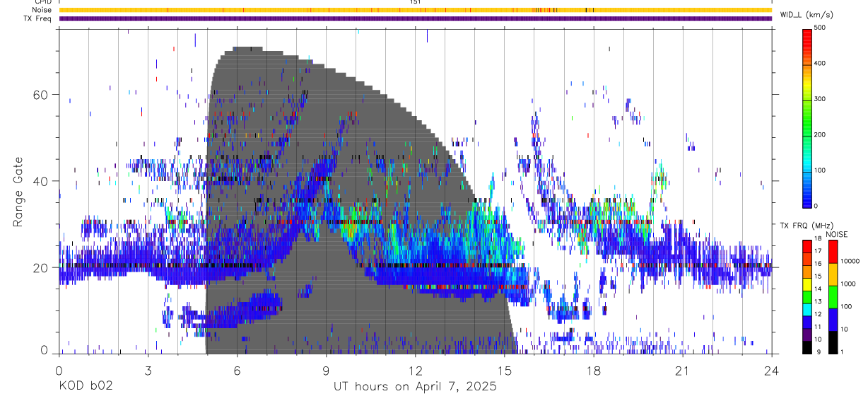868x401 pixels.
Task: Click the 21 hour tick on time axis
Action: (683, 370)
